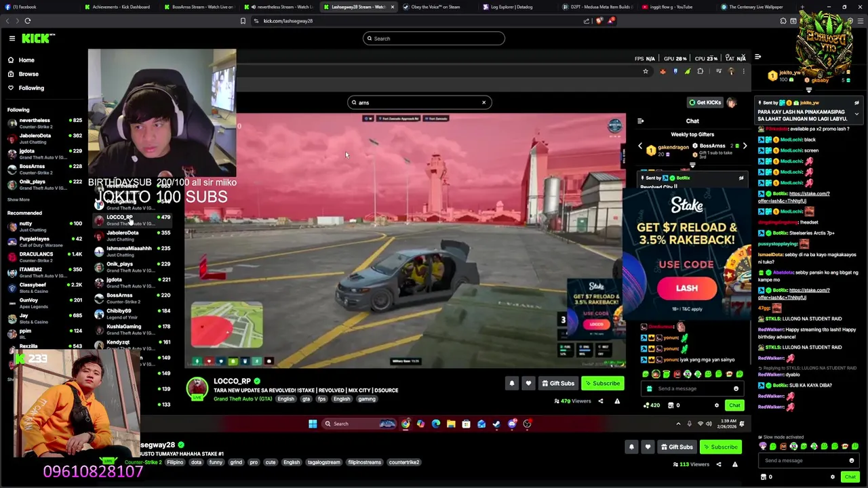Open inner chat settings gear

click(x=717, y=405)
